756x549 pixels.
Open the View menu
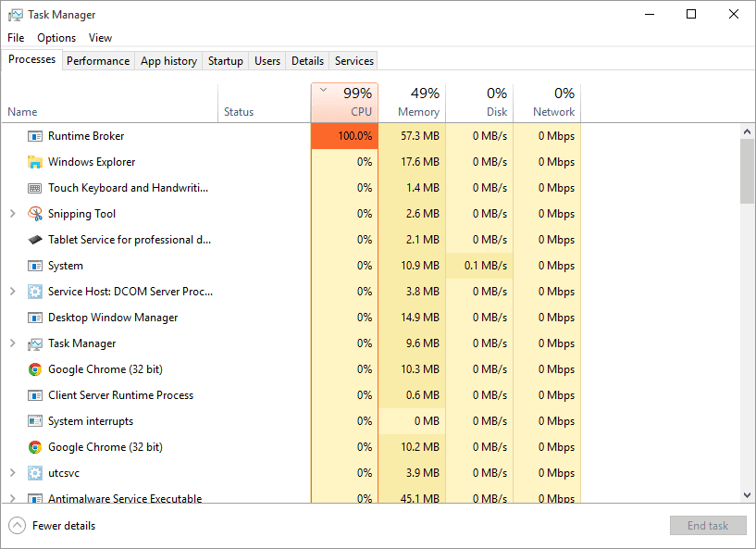click(100, 38)
